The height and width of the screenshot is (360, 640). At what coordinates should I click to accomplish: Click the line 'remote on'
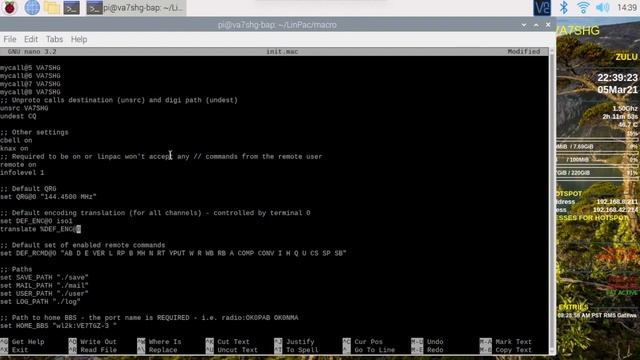tap(18, 165)
